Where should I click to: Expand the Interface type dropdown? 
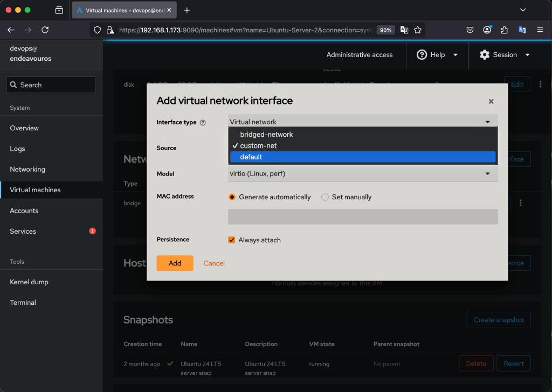[362, 122]
